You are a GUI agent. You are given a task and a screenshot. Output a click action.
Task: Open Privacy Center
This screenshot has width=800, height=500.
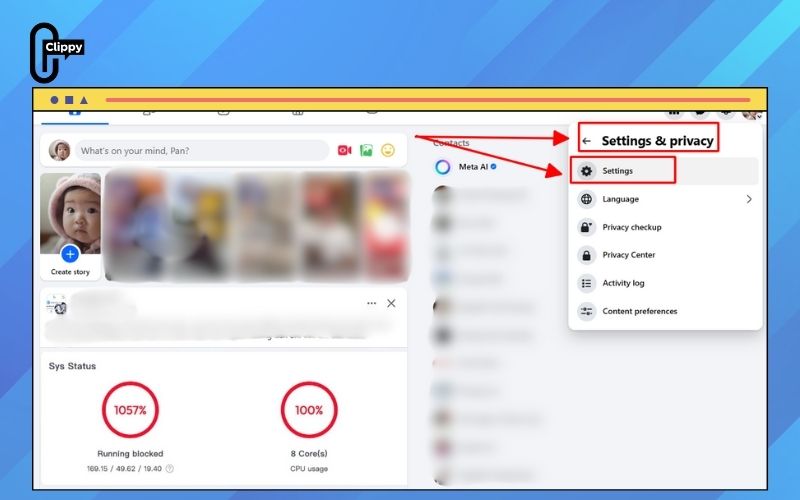coord(664,255)
